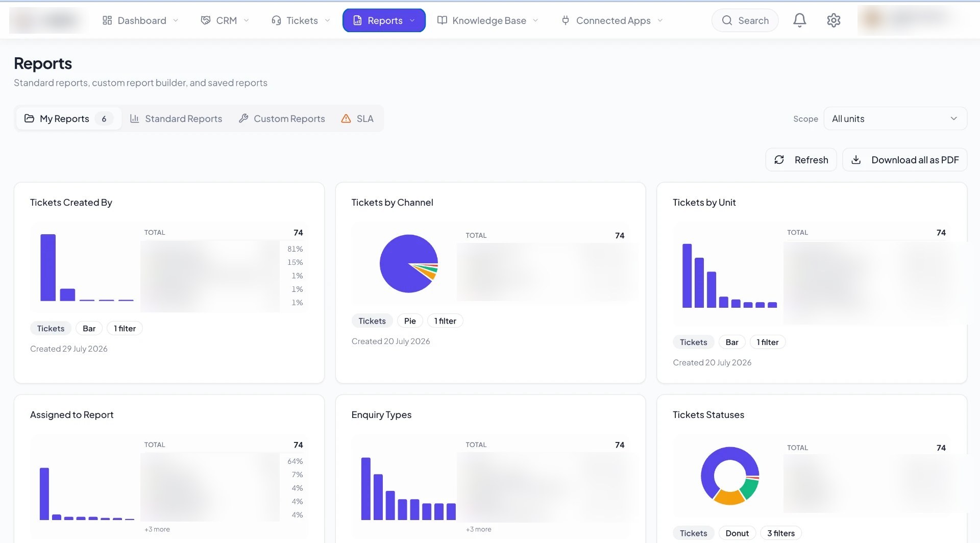Click the Custom Reports wrench icon

click(243, 118)
